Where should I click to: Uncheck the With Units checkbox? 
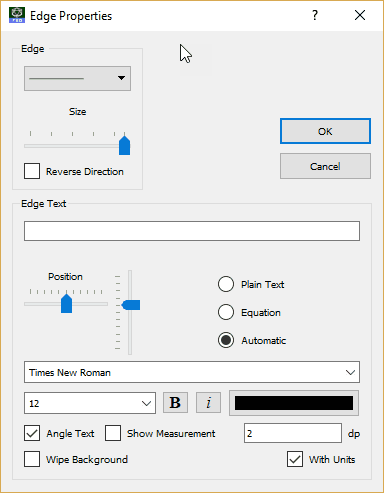(295, 459)
